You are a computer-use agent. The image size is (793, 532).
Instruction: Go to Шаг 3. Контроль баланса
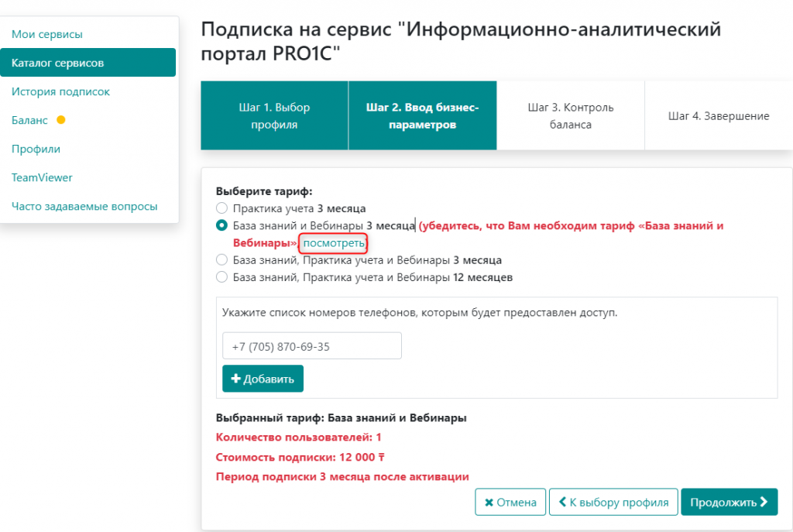tap(571, 116)
